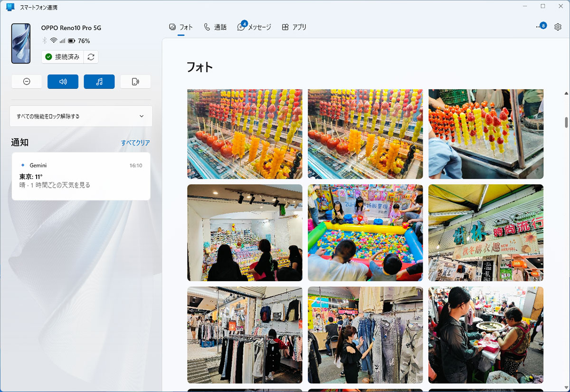Screen dimensions: 570x392
Task: Refresh the phone connection
Action: tap(91, 57)
